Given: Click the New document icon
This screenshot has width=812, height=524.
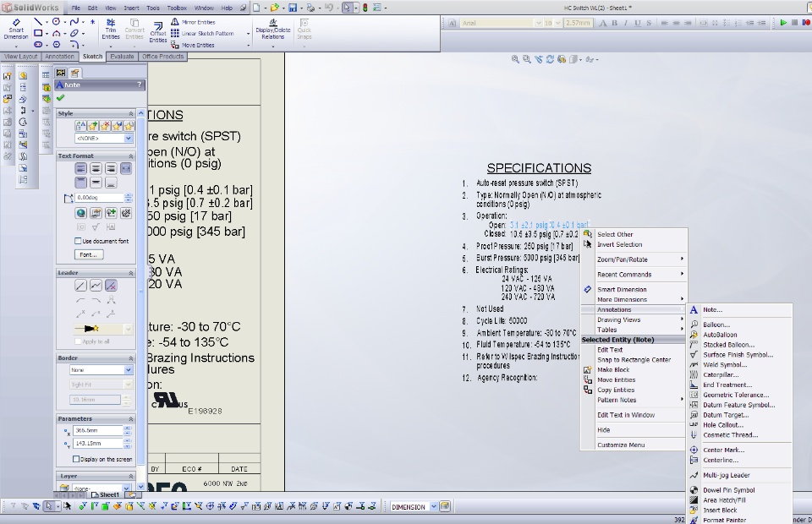Looking at the screenshot, I should pos(257,8).
